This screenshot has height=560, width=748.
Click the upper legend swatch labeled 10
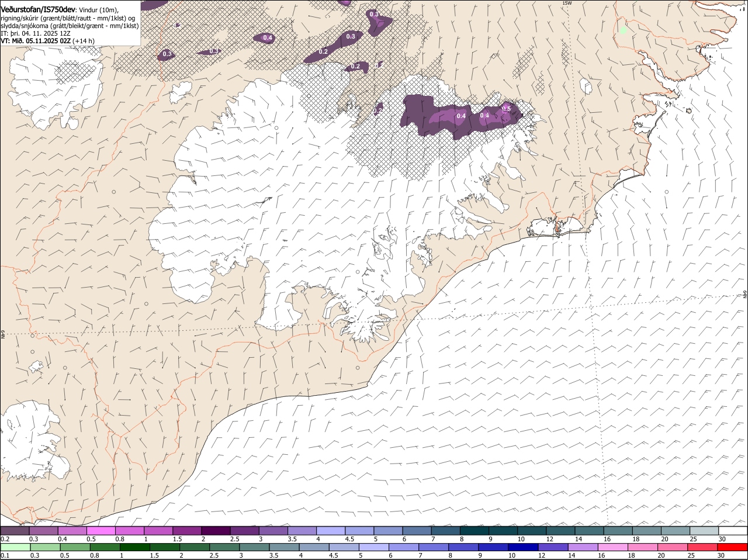[x=531, y=531]
